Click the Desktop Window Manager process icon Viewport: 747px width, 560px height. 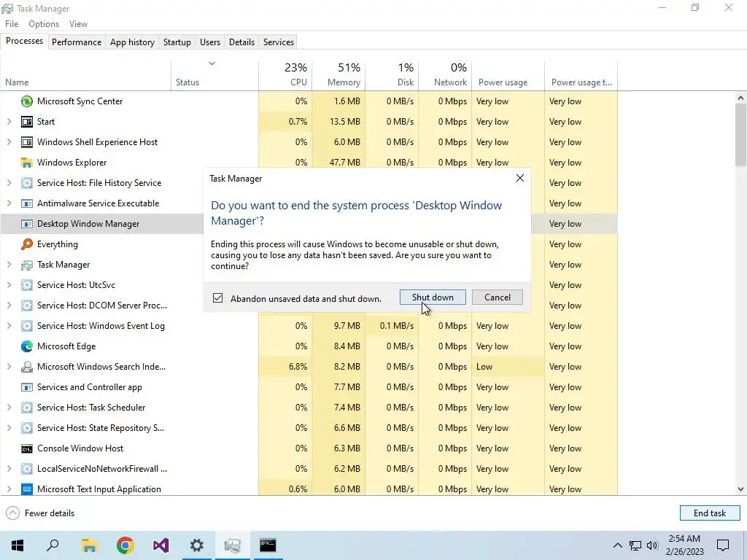pos(27,224)
